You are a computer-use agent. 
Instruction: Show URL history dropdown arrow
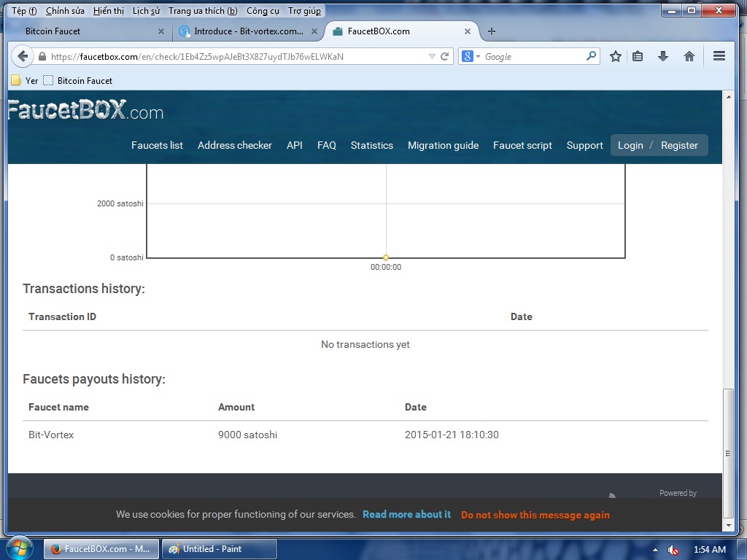(432, 56)
